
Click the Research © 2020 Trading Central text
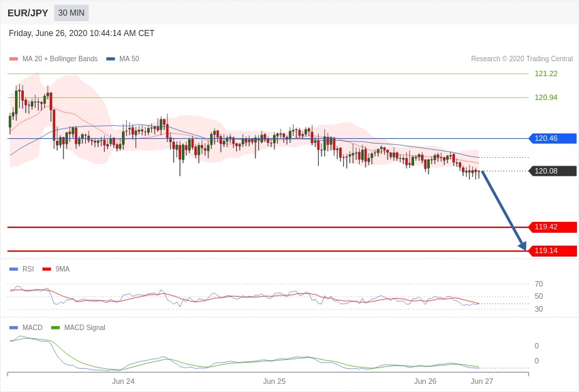[x=522, y=59]
